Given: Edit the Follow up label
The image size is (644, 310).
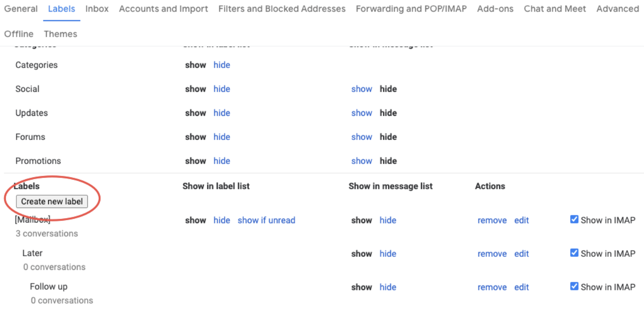Looking at the screenshot, I should 521,287.
